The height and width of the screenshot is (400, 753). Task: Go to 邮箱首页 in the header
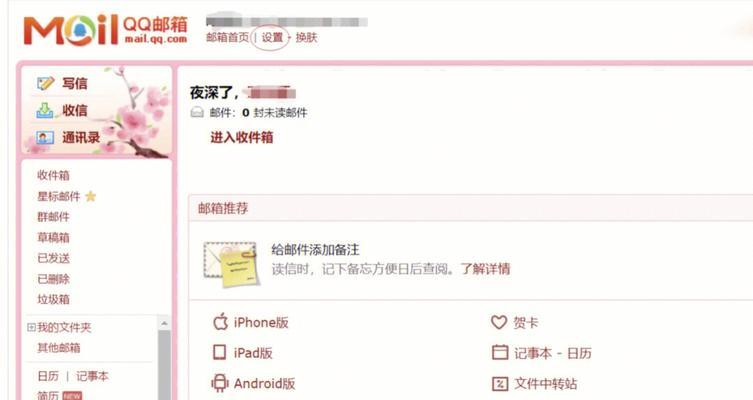tap(228, 37)
